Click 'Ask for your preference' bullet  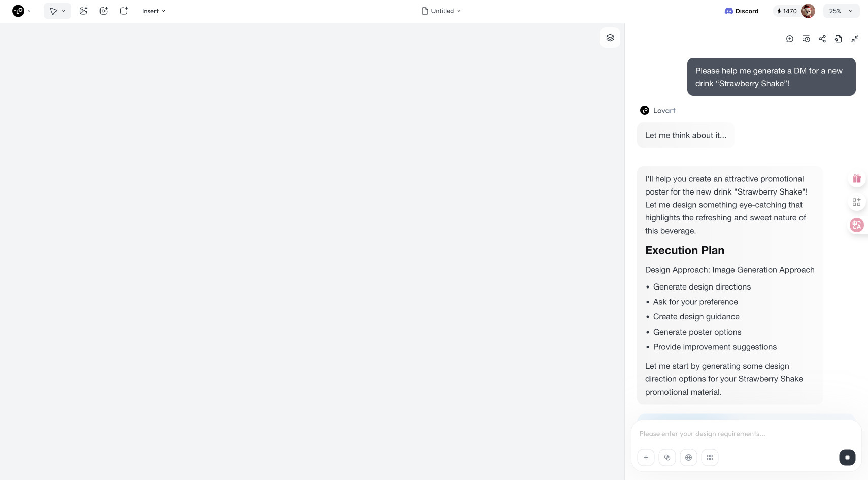695,302
